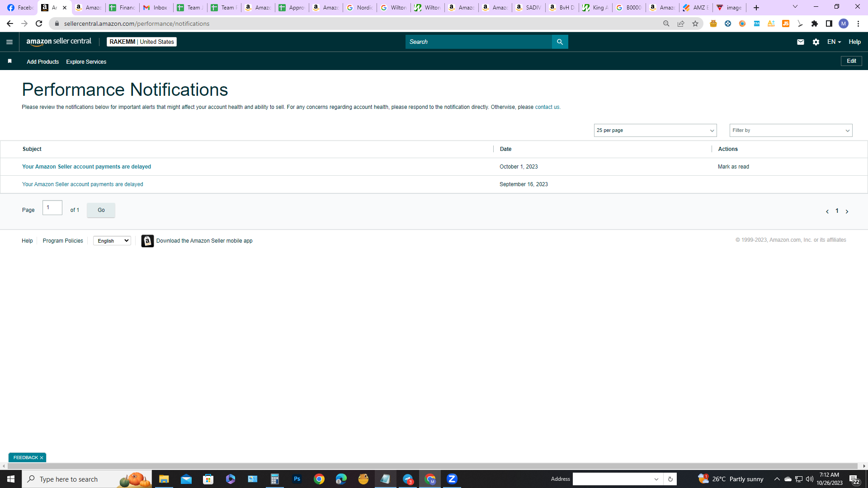Open the Program Policies footer link
The height and width of the screenshot is (488, 868).
point(63,241)
